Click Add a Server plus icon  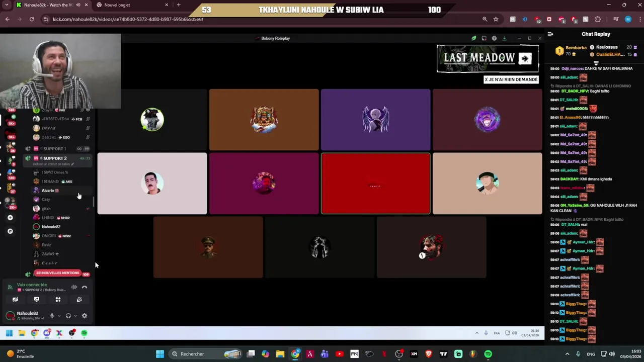[x=10, y=218]
